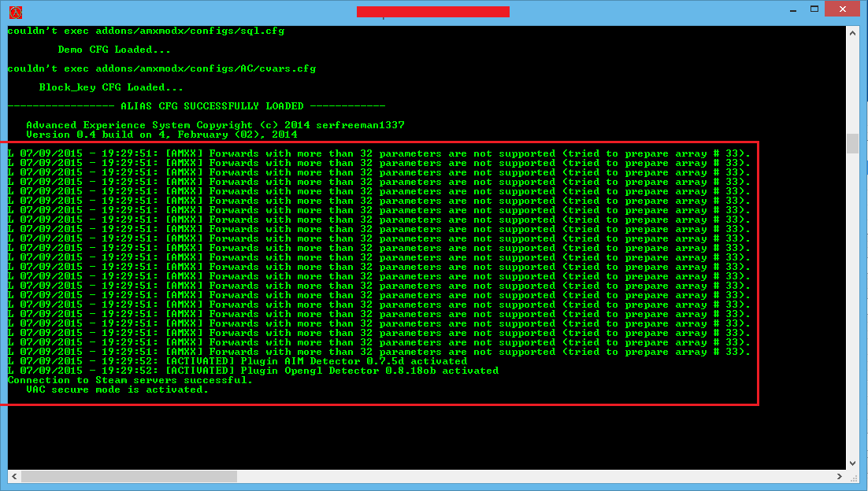Click the AIM Detector activated log line
The width and height of the screenshot is (868, 491).
[238, 361]
